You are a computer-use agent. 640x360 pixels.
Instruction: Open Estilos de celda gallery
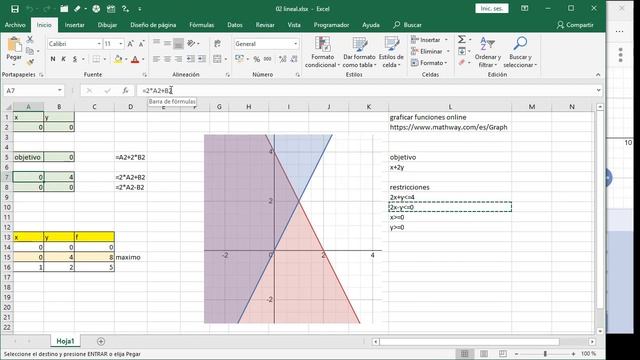click(391, 52)
